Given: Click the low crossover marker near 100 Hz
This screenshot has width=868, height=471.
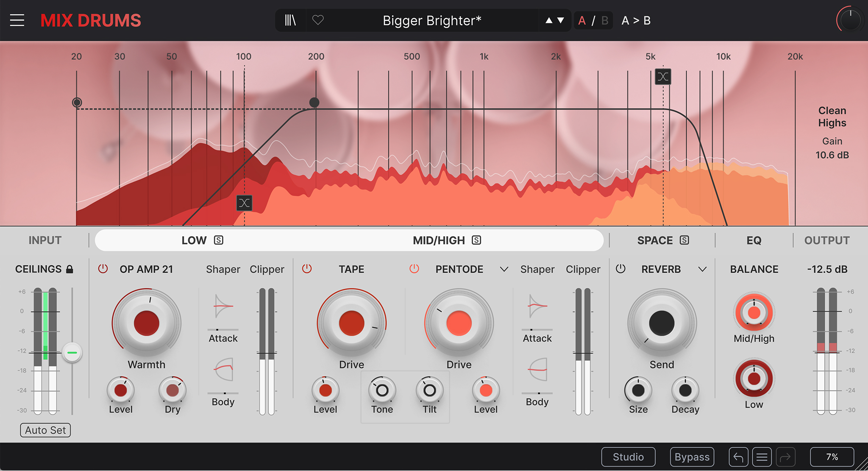Looking at the screenshot, I should pyautogui.click(x=244, y=203).
